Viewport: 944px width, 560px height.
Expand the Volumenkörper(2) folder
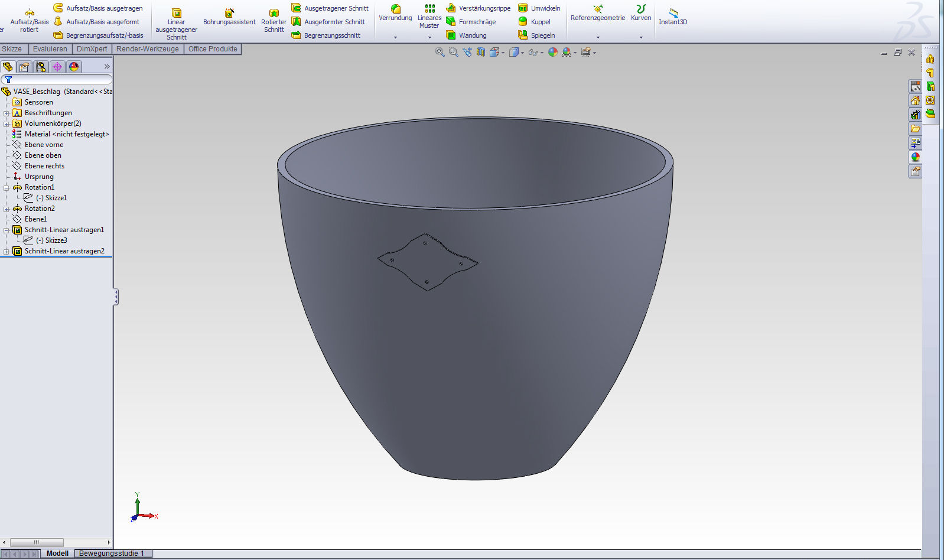(x=6, y=123)
